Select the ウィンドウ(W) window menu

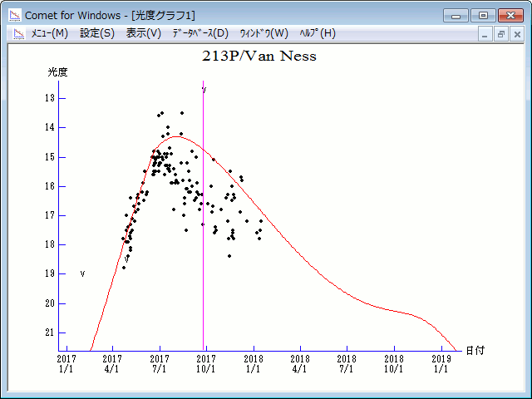[x=264, y=33]
